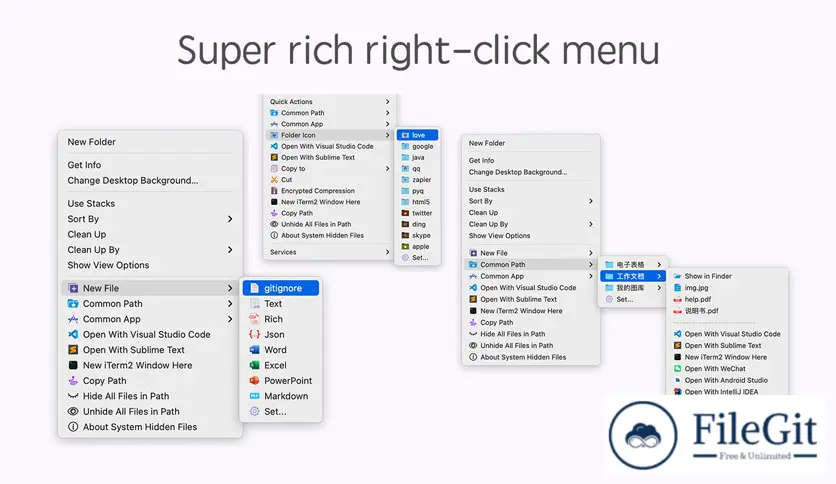Expand Common Path arrow in large left menu
Screen dimensions: 836x484
[x=230, y=304]
